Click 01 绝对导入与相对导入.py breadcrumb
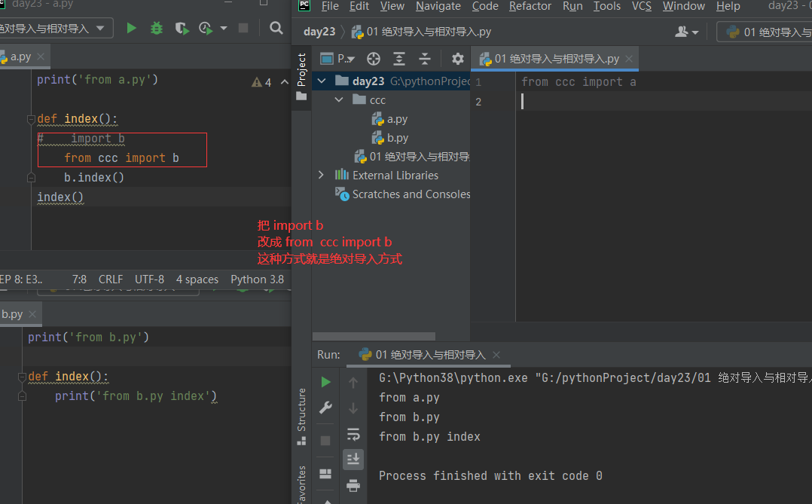812x504 pixels. (421, 32)
